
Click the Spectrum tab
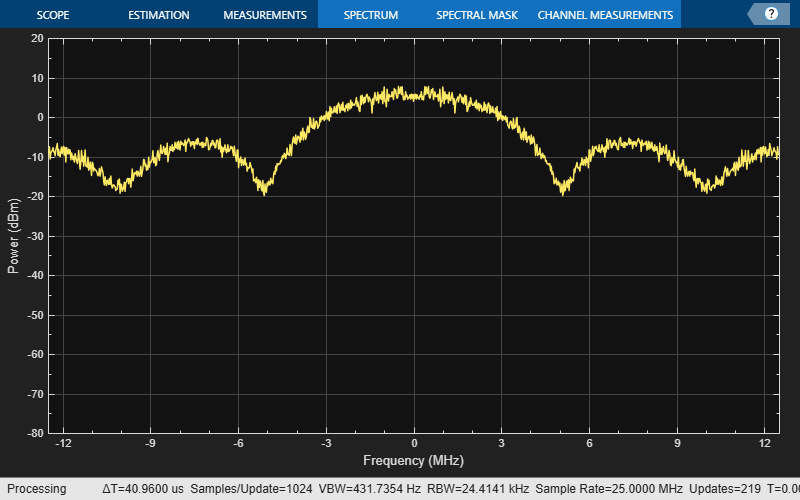point(370,15)
